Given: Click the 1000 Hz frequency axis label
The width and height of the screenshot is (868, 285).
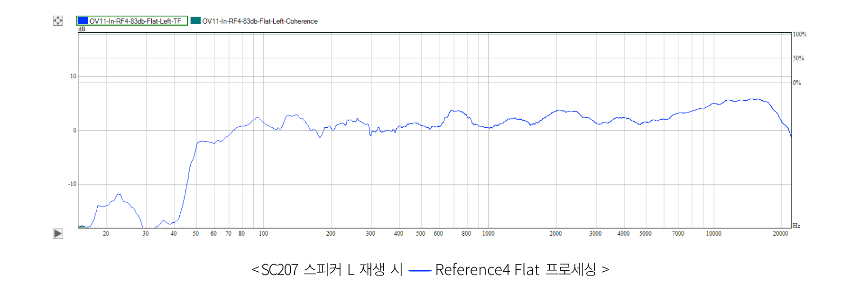Looking at the screenshot, I should [488, 233].
